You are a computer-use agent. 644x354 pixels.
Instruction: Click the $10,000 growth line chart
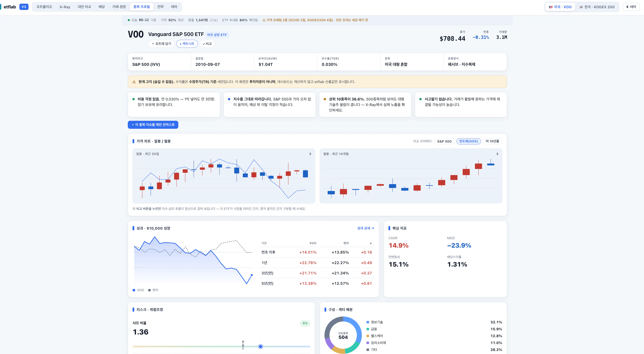click(193, 260)
